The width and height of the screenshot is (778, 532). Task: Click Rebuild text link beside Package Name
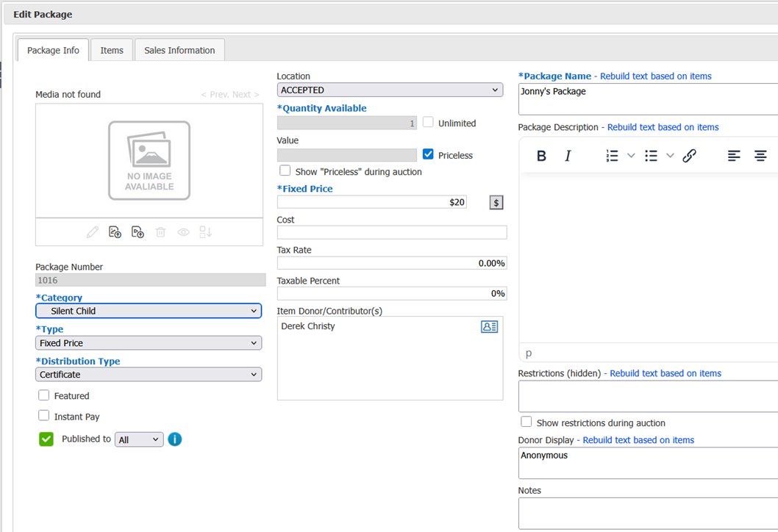coord(655,76)
